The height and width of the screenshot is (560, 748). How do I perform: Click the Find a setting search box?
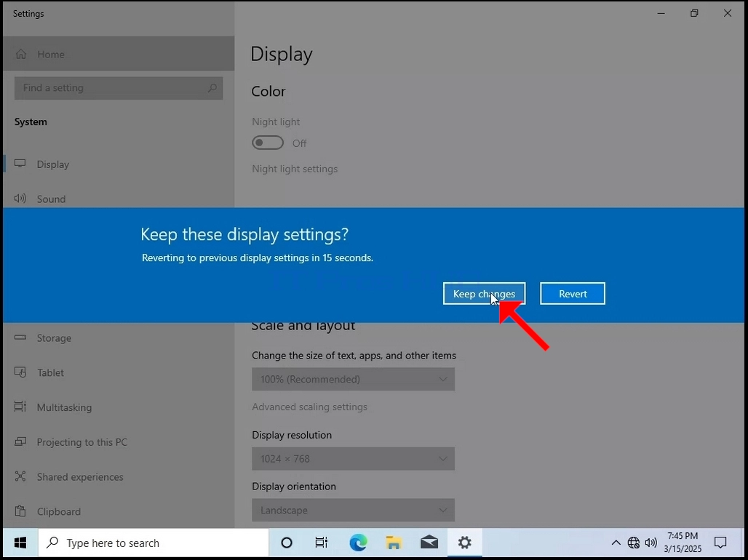[x=119, y=88]
